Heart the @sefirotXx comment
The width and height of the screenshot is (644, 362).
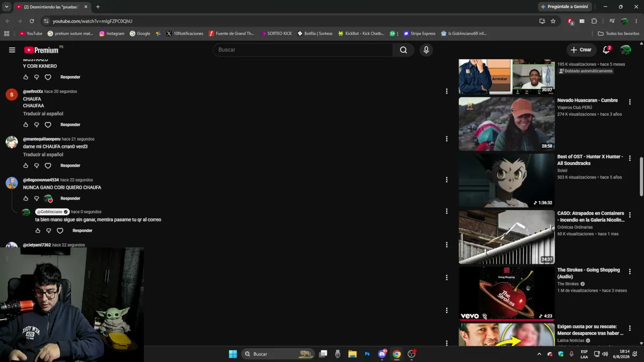coord(48,125)
